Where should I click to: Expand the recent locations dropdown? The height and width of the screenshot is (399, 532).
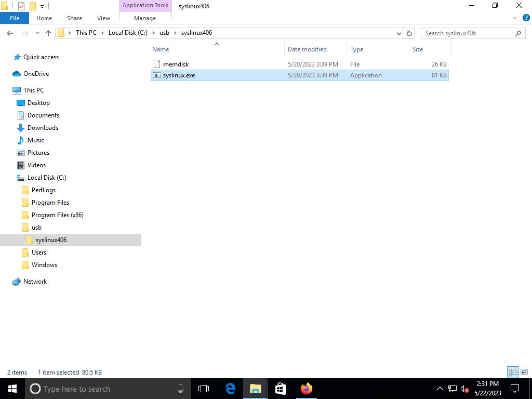click(x=37, y=33)
